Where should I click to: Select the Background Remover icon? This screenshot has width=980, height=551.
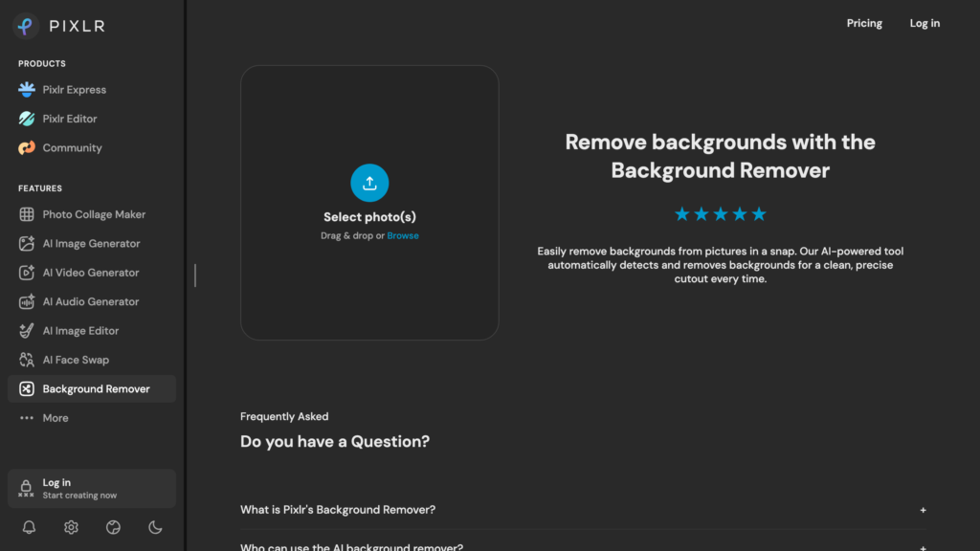click(x=26, y=388)
